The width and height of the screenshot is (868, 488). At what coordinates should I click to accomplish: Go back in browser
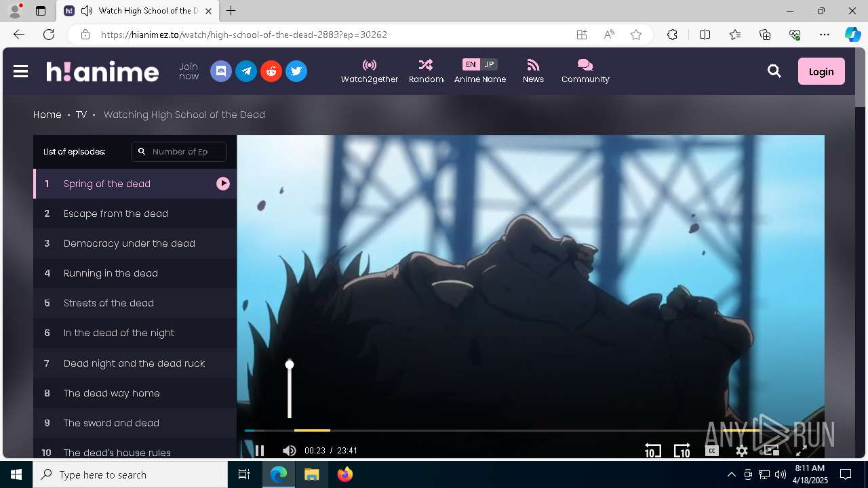click(19, 35)
